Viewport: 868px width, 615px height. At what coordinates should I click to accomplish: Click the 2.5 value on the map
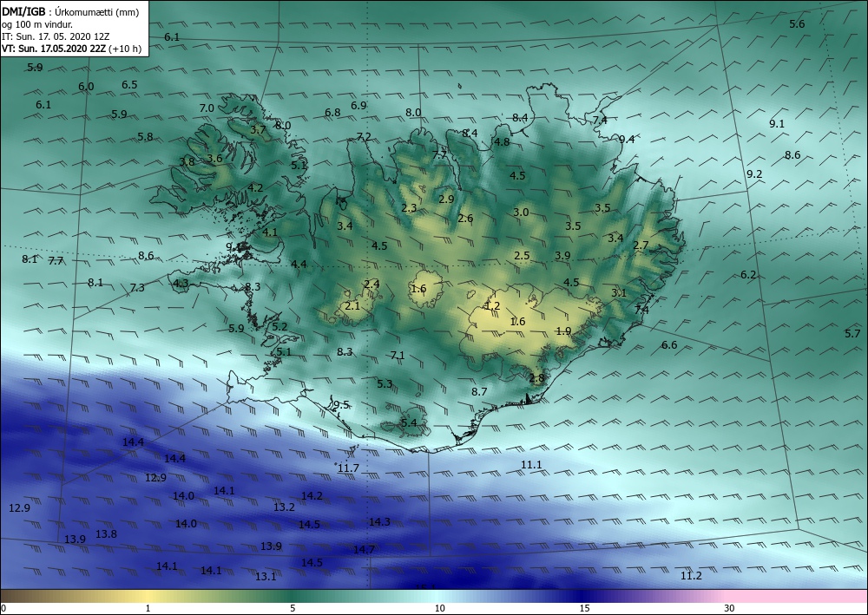coord(522,256)
